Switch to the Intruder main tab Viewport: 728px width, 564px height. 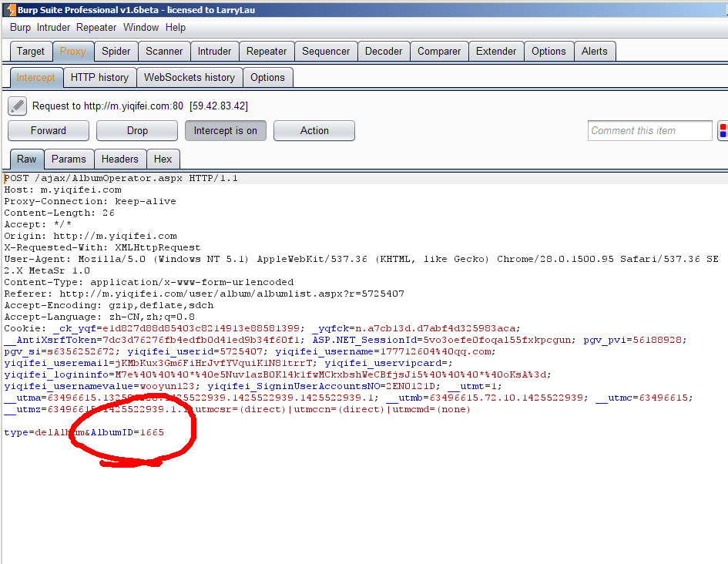point(214,51)
